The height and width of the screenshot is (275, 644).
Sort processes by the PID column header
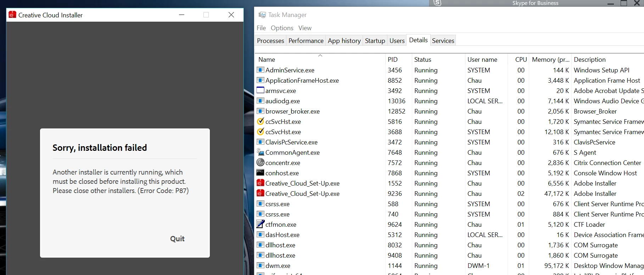(398, 59)
